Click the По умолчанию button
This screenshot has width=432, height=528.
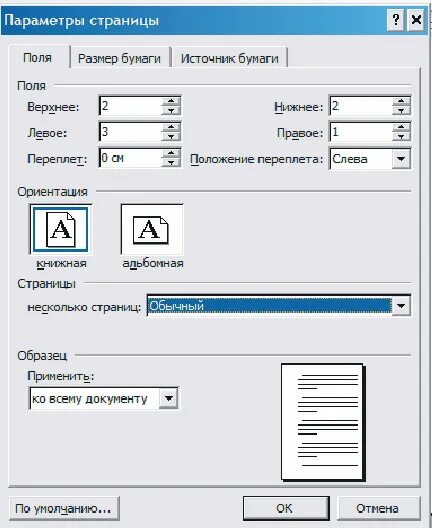(64, 508)
